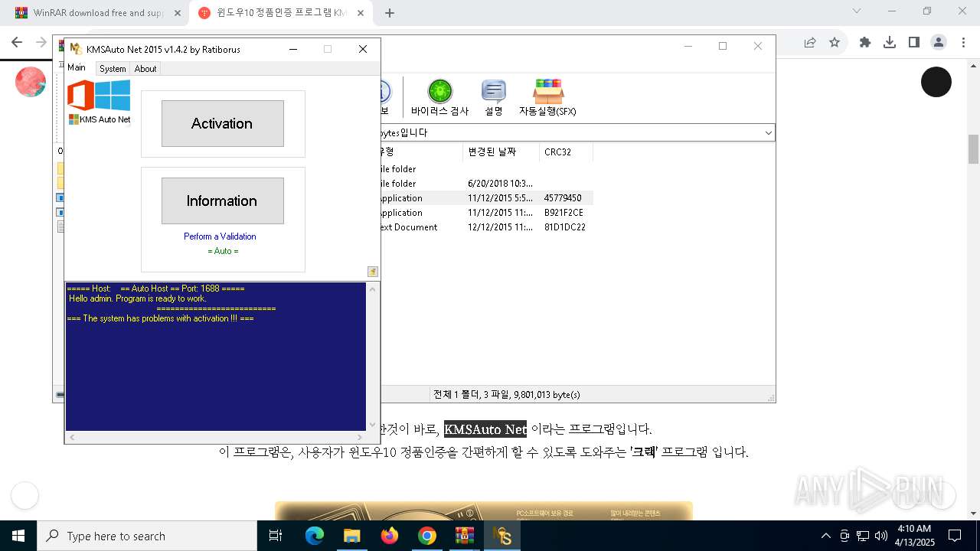Go back in the browser
The image size is (980, 551).
pyautogui.click(x=17, y=43)
